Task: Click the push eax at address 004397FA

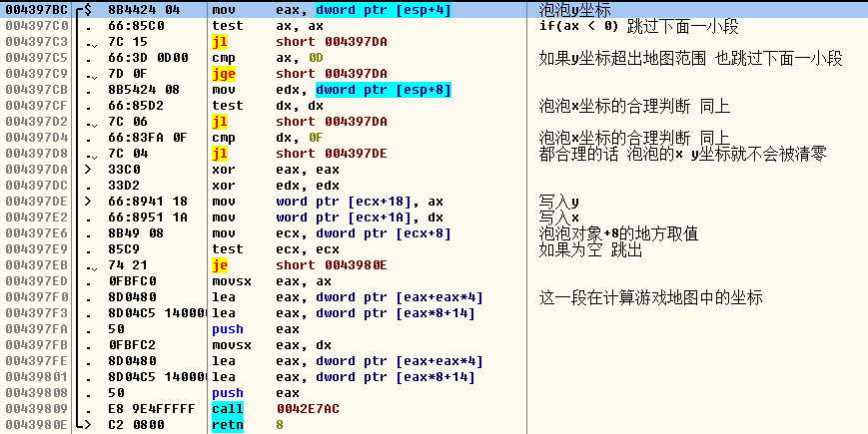Action: pos(256,329)
